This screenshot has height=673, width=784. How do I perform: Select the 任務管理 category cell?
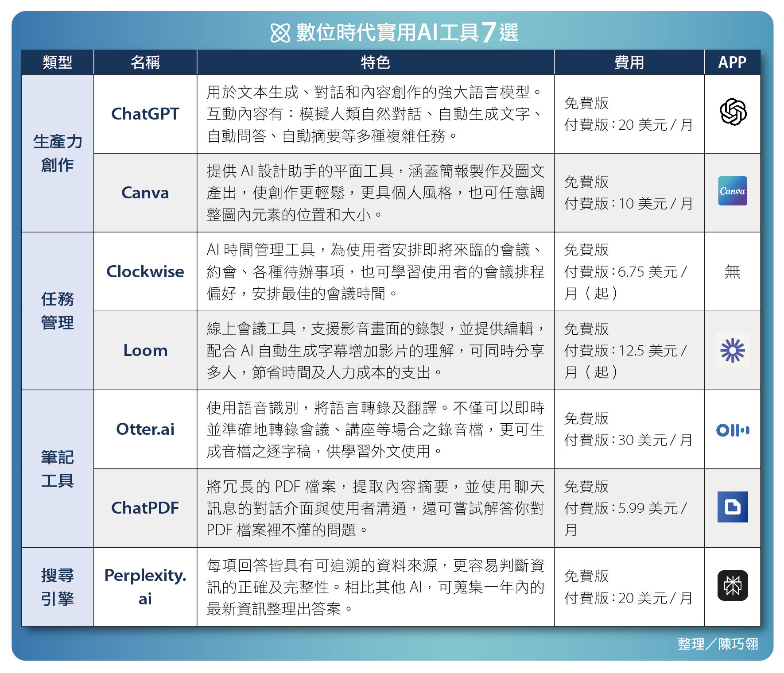(58, 311)
